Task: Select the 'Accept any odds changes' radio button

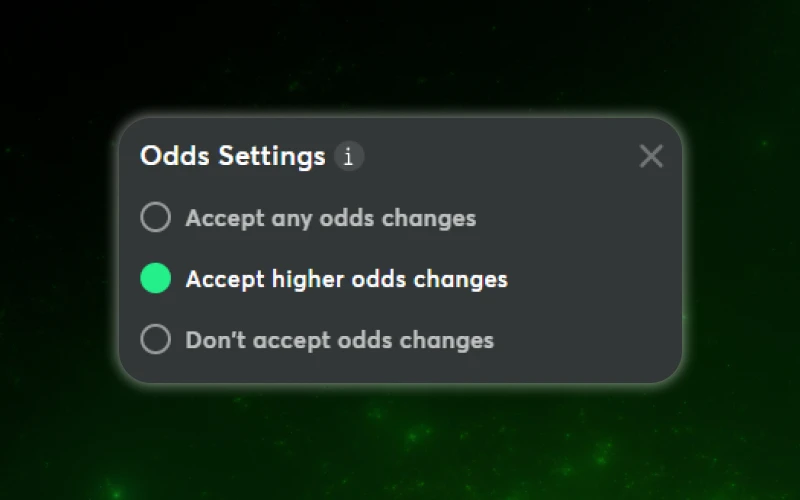Action: [x=156, y=217]
